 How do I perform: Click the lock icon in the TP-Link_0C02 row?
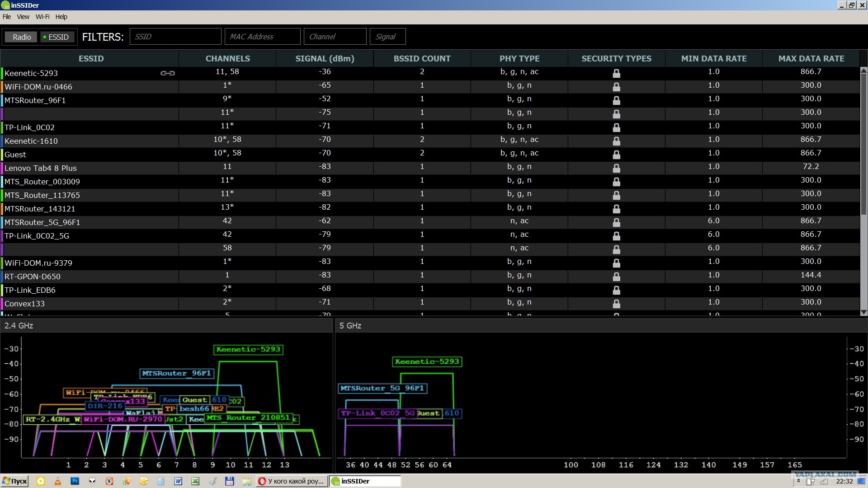pos(616,127)
